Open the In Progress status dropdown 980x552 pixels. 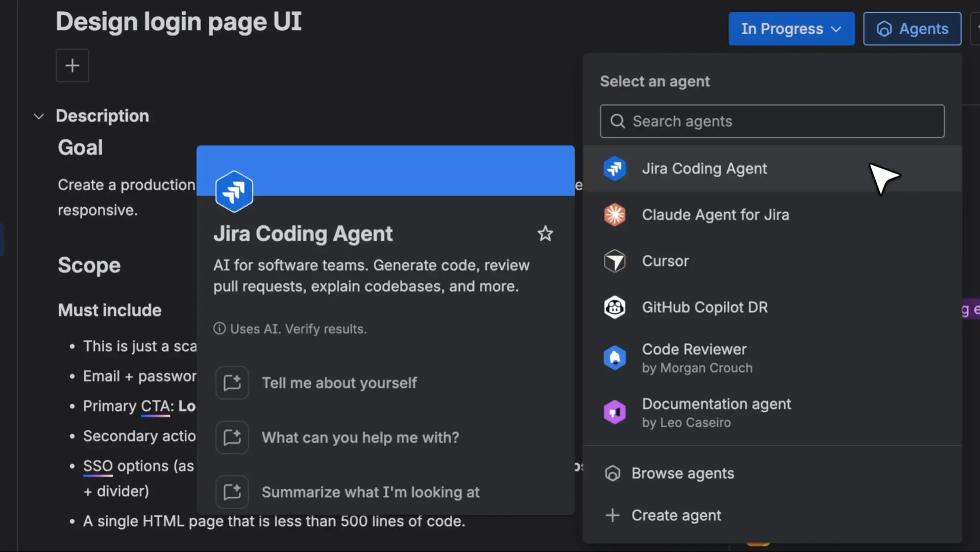(x=791, y=29)
